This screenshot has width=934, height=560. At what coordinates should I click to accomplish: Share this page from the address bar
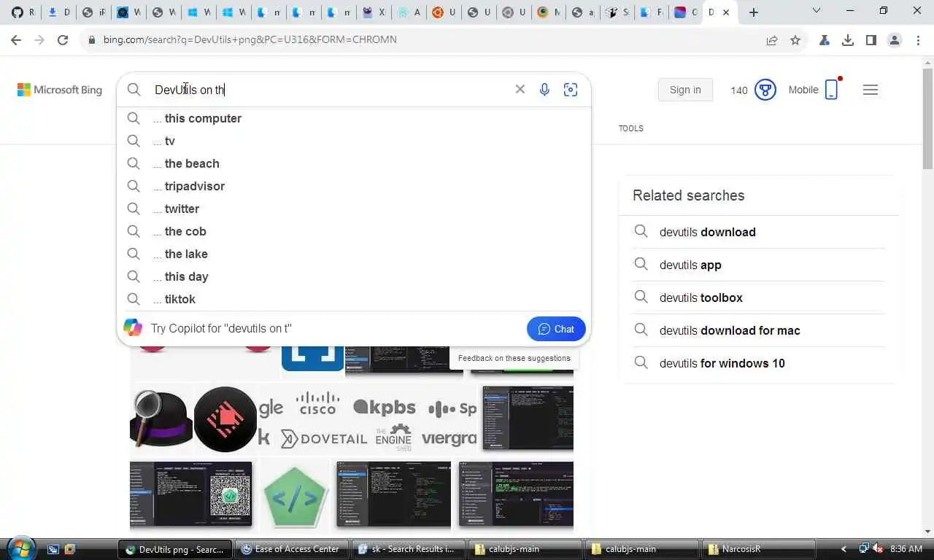[772, 40]
